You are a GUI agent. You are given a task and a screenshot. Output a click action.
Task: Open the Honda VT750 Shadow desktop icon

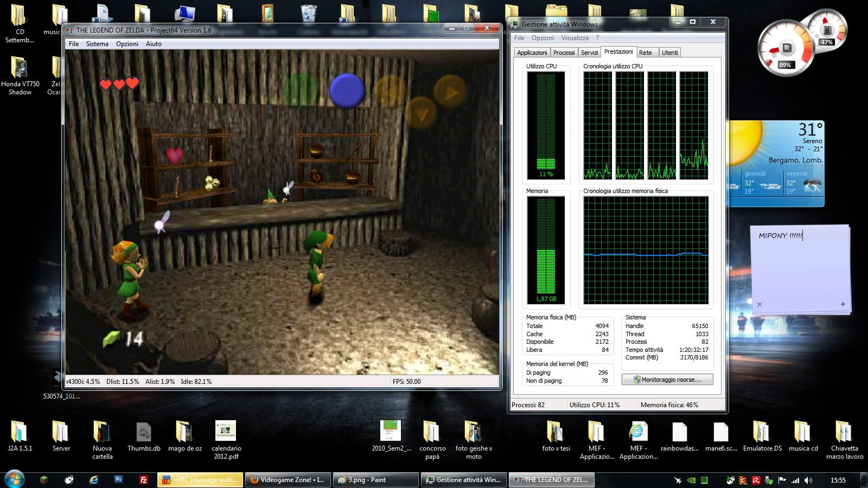[x=20, y=76]
